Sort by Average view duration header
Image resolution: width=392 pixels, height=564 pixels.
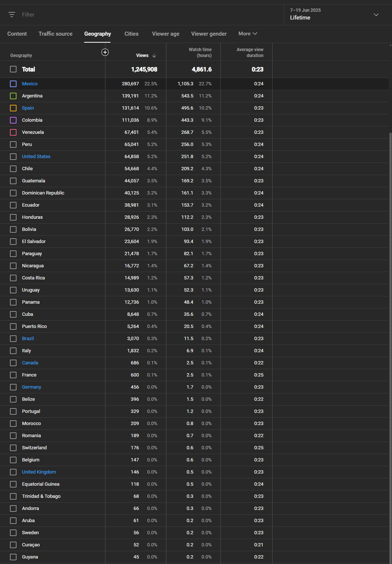point(250,53)
